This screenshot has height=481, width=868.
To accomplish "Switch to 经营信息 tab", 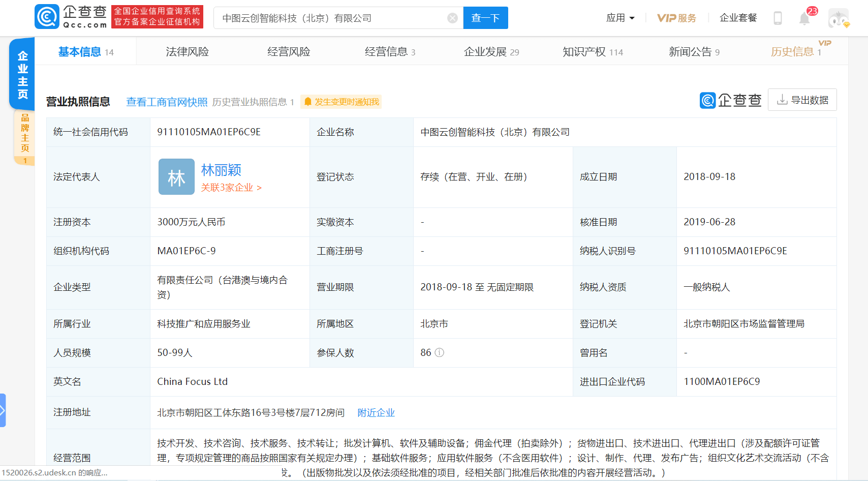I will point(390,52).
